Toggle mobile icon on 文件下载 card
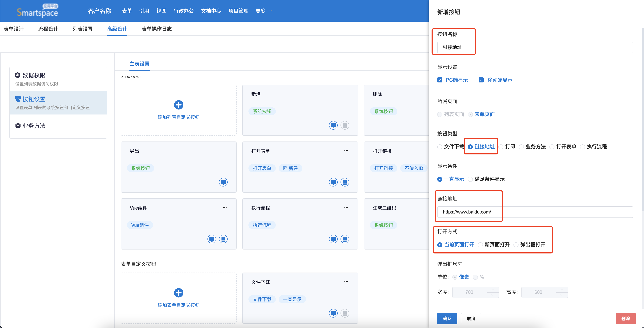Screen dimensions: 644x328 click(x=344, y=313)
